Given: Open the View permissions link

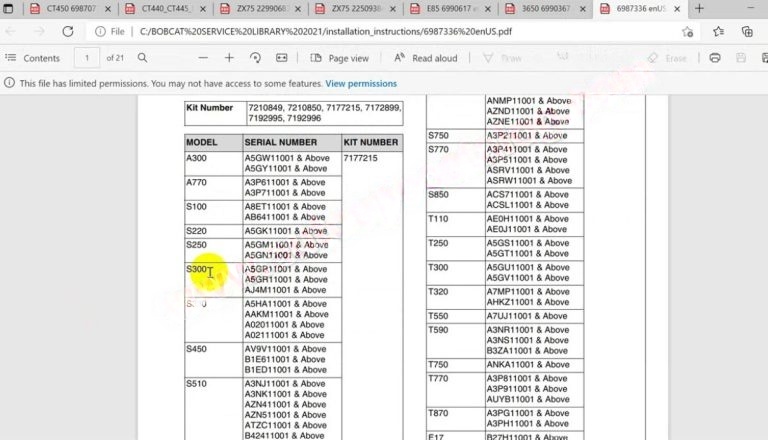Looking at the screenshot, I should (x=361, y=83).
